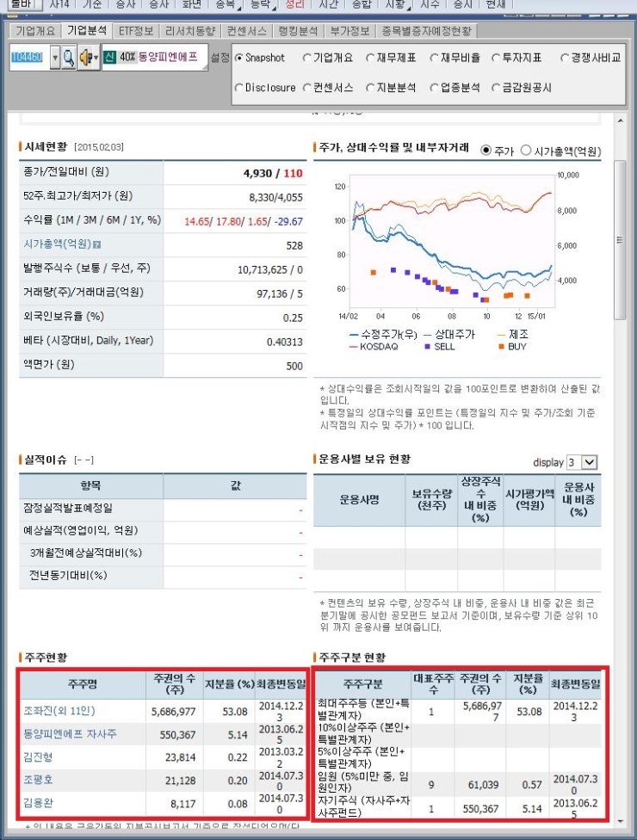The width and height of the screenshot is (637, 840).
Task: Click the 주주구분 column header
Action: [x=362, y=684]
